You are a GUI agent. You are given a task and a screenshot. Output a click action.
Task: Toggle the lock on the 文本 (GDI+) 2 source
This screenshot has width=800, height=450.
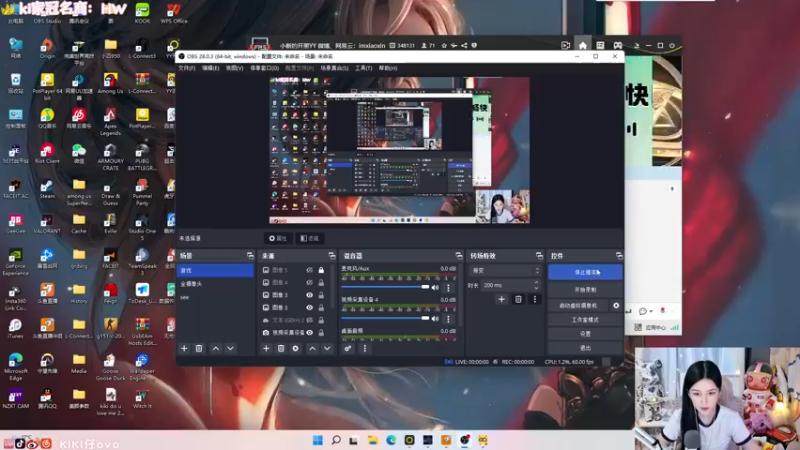pyautogui.click(x=321, y=320)
